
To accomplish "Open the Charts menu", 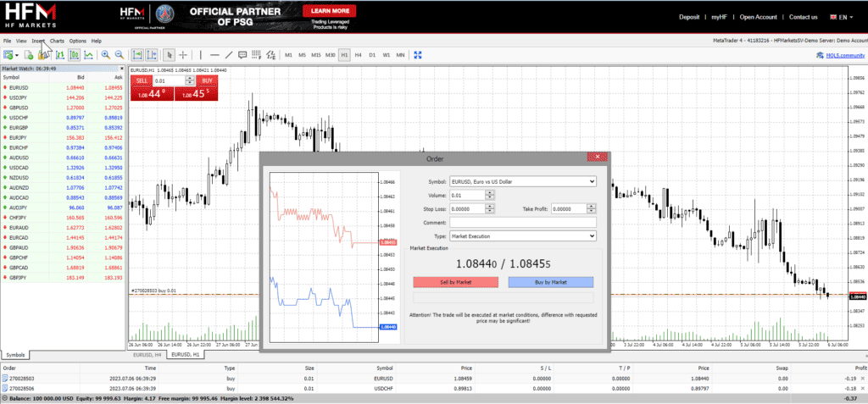I will pos(57,41).
